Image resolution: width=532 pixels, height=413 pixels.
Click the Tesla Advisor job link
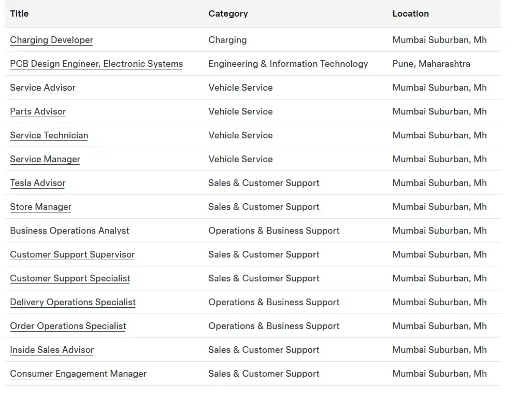(x=38, y=183)
